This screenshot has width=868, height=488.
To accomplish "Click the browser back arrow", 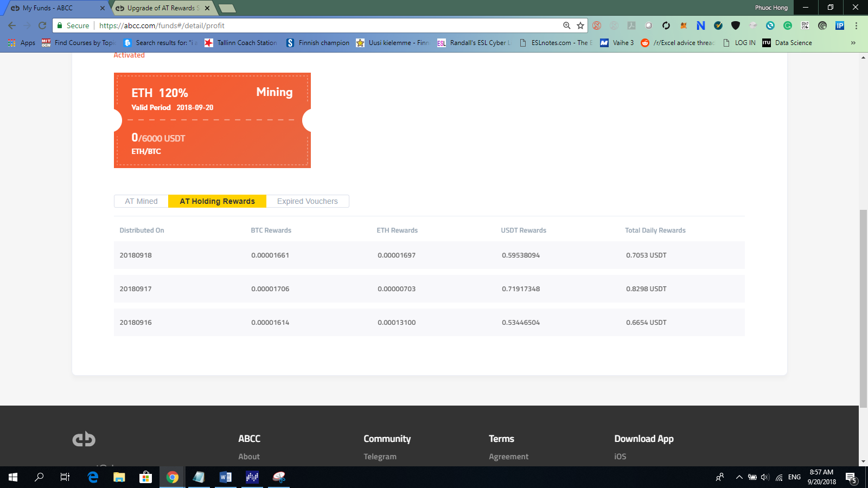I will click(12, 25).
